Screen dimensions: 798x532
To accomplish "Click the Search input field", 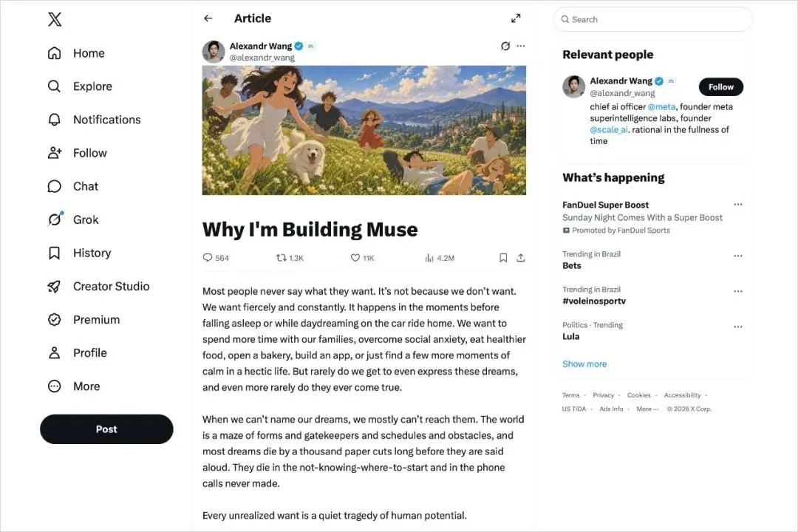I will pyautogui.click(x=652, y=19).
